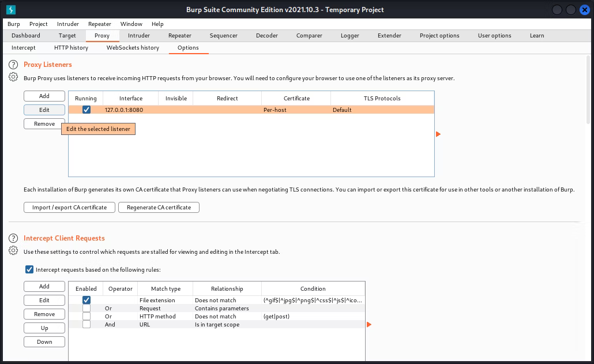Select the Proxy main tab
Screen dimensions: 594x364
click(102, 36)
